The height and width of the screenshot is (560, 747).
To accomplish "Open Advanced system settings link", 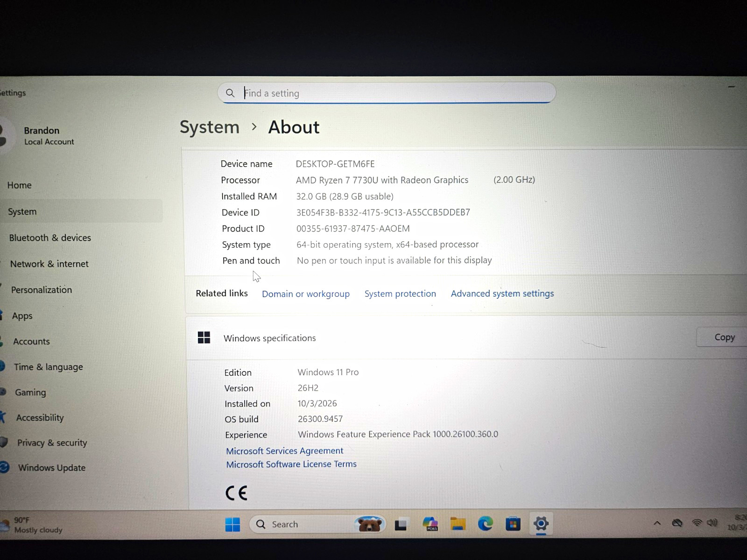I will [x=502, y=294].
